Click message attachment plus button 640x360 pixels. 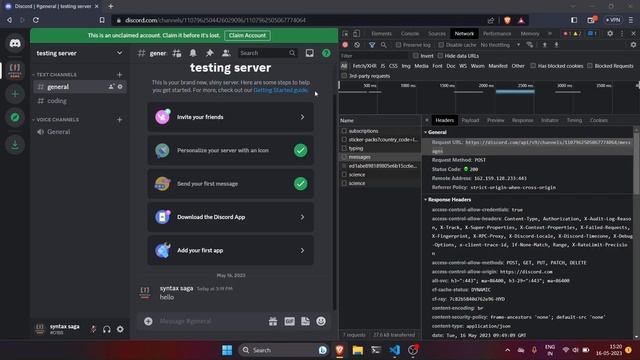pyautogui.click(x=148, y=321)
